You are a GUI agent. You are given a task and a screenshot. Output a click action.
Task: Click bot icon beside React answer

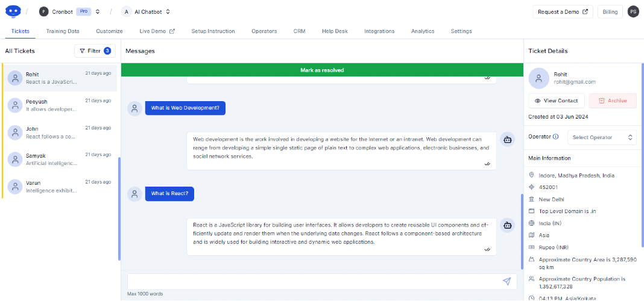[508, 225]
